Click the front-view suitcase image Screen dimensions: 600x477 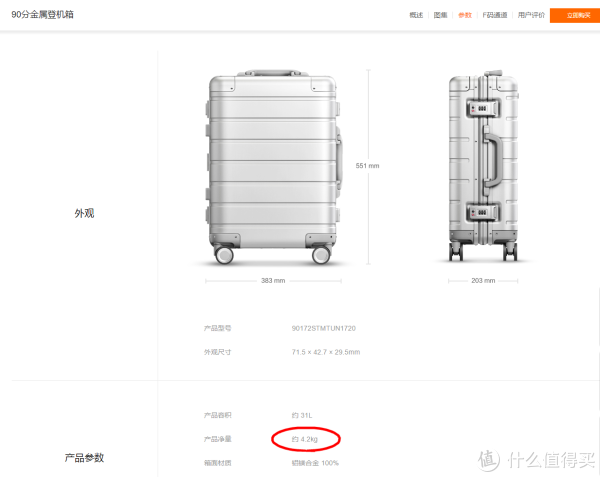click(x=273, y=167)
